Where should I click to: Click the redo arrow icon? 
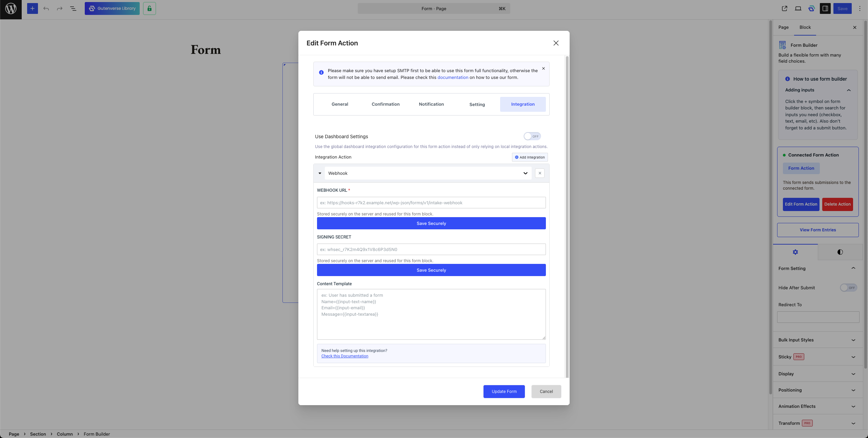60,8
